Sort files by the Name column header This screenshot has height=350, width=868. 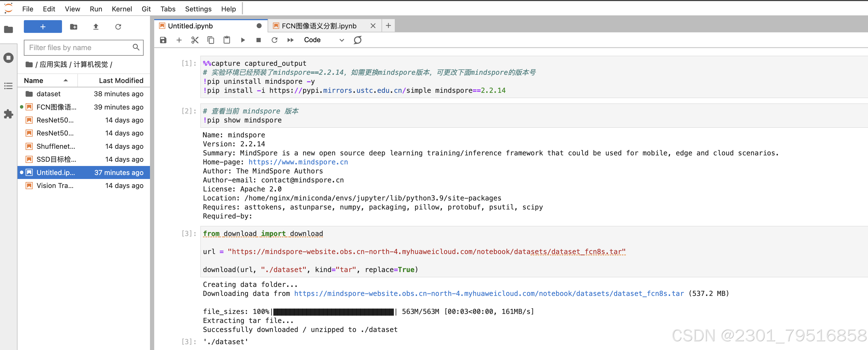[x=34, y=81]
